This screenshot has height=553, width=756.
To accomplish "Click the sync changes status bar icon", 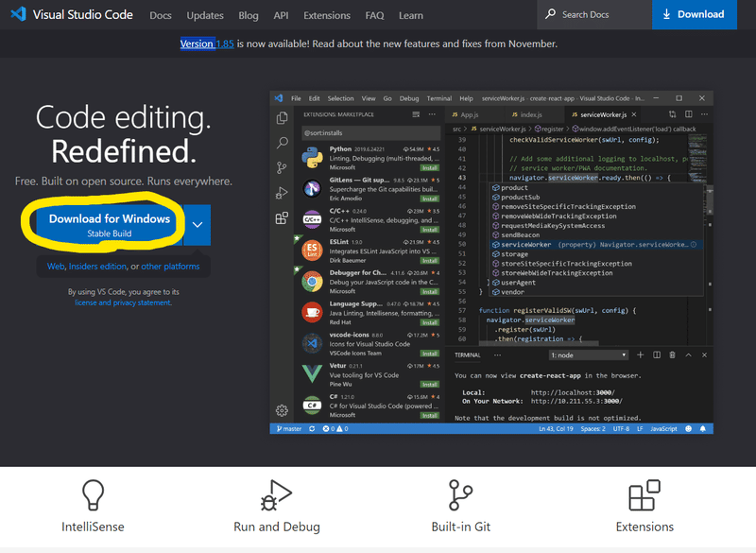I will point(312,428).
